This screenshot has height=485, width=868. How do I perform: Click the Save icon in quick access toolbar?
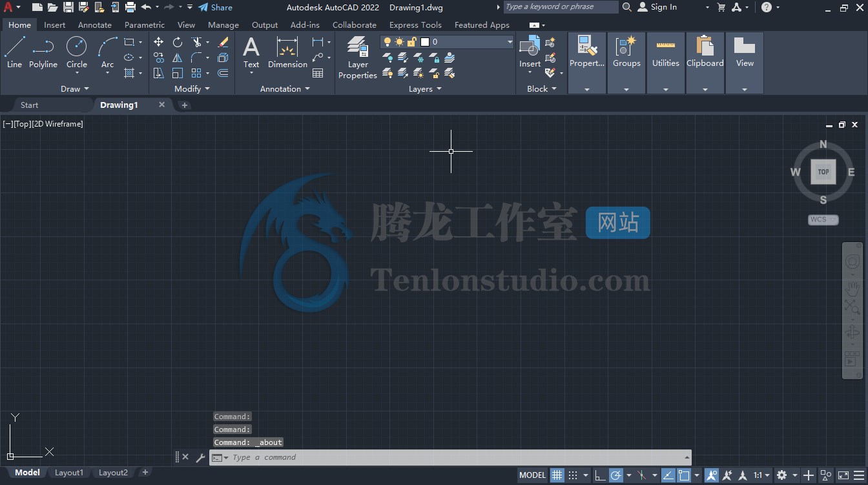pos(68,7)
